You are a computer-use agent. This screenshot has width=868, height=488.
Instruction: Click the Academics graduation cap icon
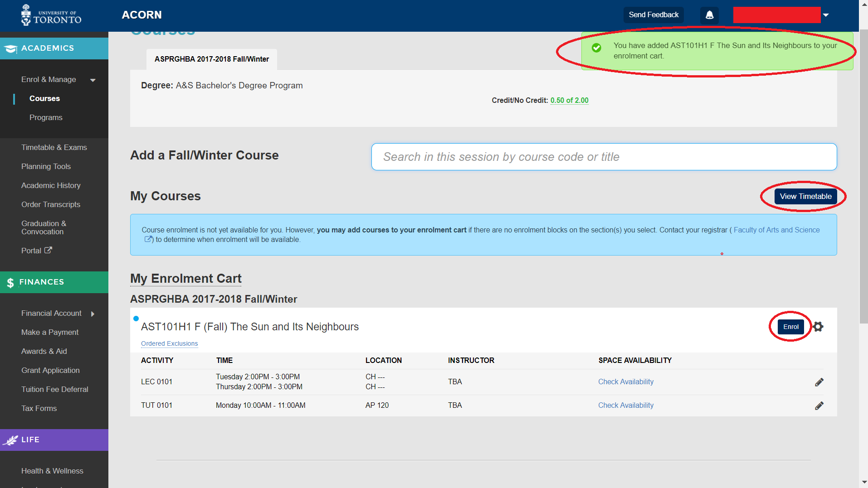click(10, 48)
